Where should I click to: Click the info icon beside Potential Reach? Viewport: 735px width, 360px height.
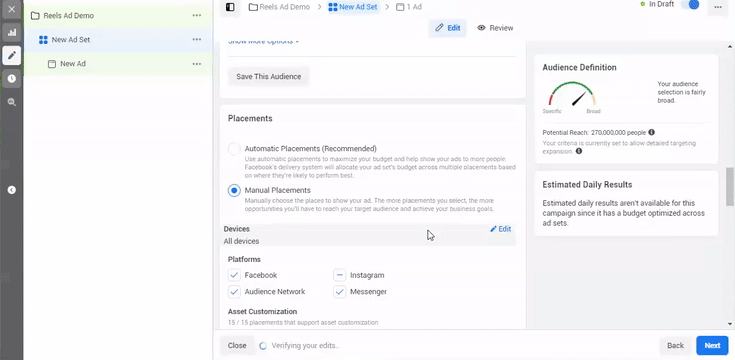click(652, 133)
